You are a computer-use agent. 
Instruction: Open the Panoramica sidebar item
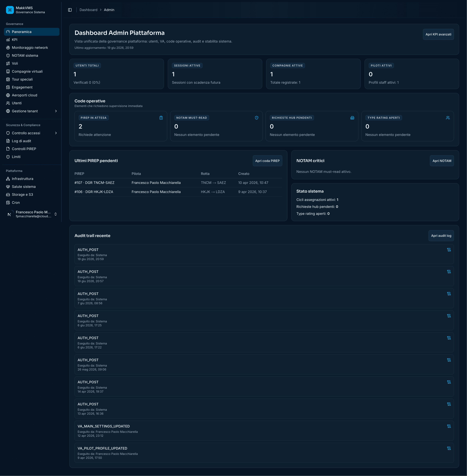(x=32, y=32)
